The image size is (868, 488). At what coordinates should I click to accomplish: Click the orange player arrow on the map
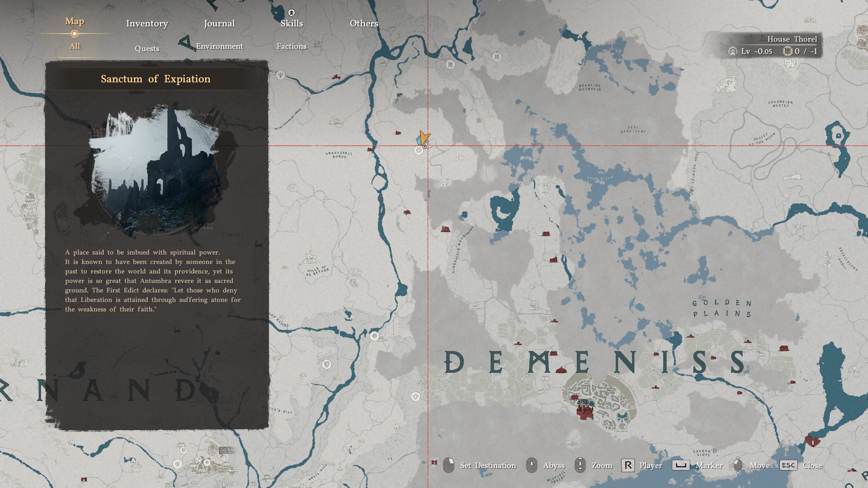pos(423,137)
